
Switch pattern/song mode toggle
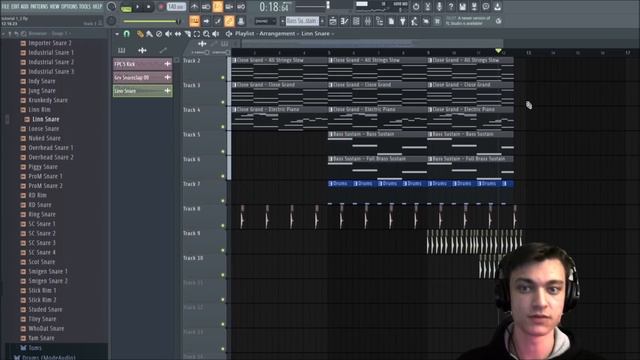[x=126, y=9]
